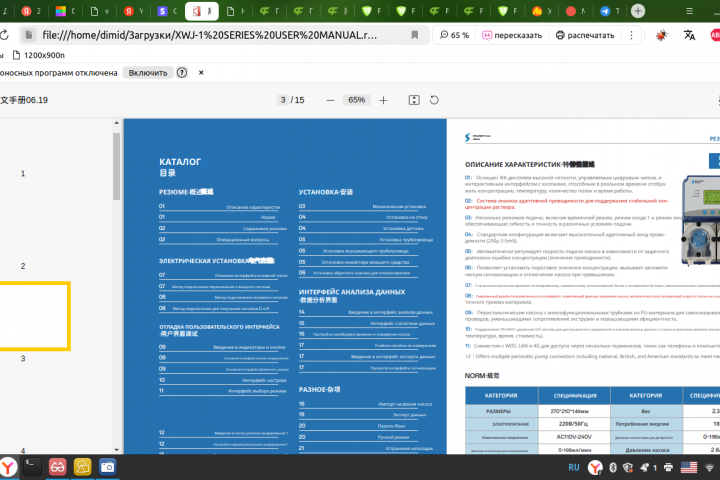Click the US flag tray icon
The image size is (720, 480).
688,468
